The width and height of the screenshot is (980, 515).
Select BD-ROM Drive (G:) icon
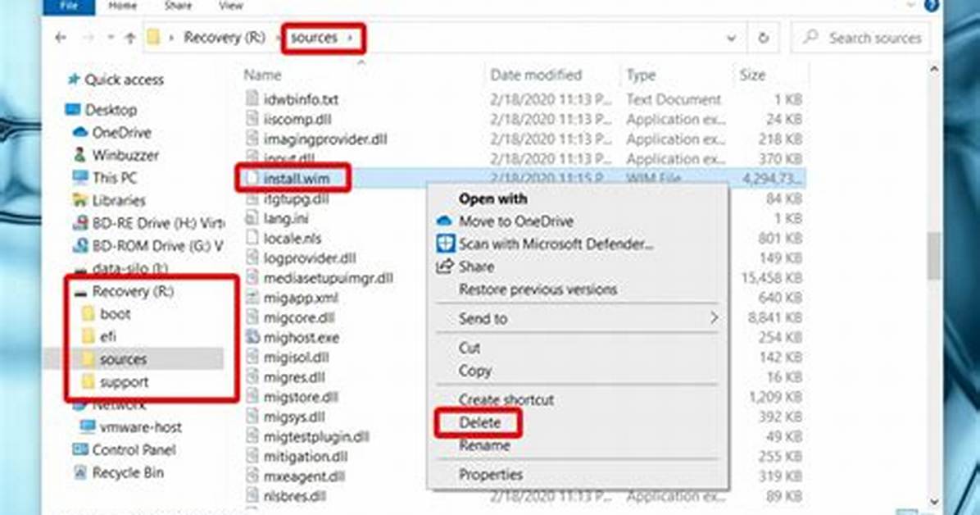[80, 246]
